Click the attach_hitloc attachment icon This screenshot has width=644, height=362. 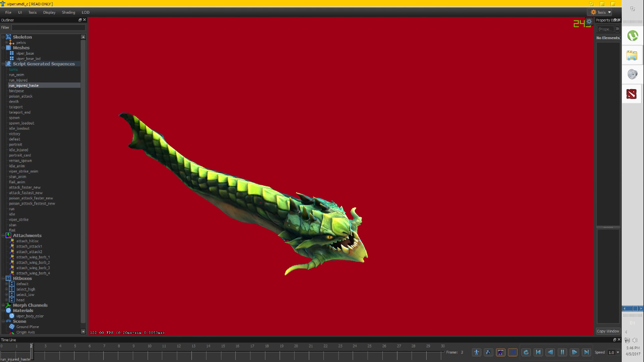[x=12, y=241]
